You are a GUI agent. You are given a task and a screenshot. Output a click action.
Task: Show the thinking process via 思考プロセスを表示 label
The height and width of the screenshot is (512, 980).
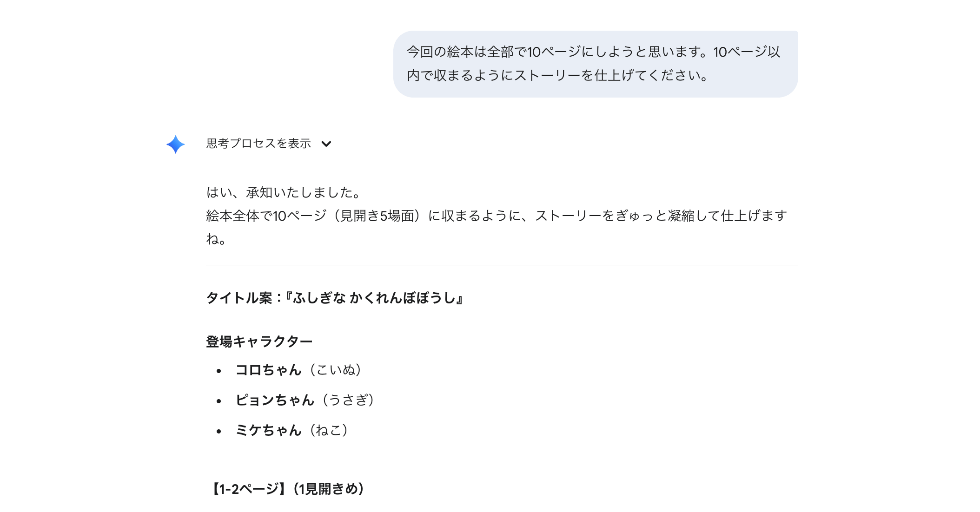(x=258, y=144)
